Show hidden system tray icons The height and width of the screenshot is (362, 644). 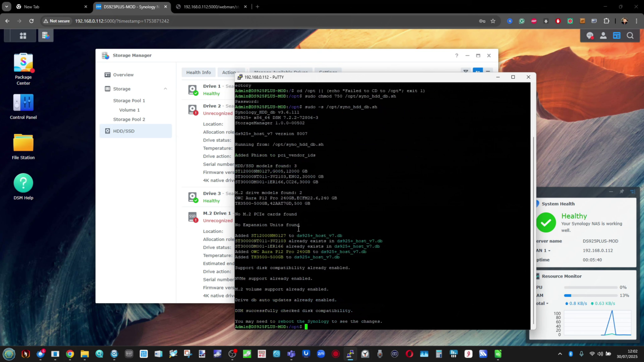(x=560, y=354)
